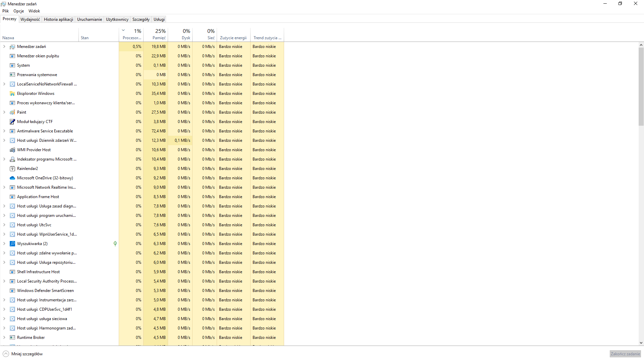Expand the Wyszukiwarka (2) process group
This screenshot has height=362, width=644.
[4, 244]
